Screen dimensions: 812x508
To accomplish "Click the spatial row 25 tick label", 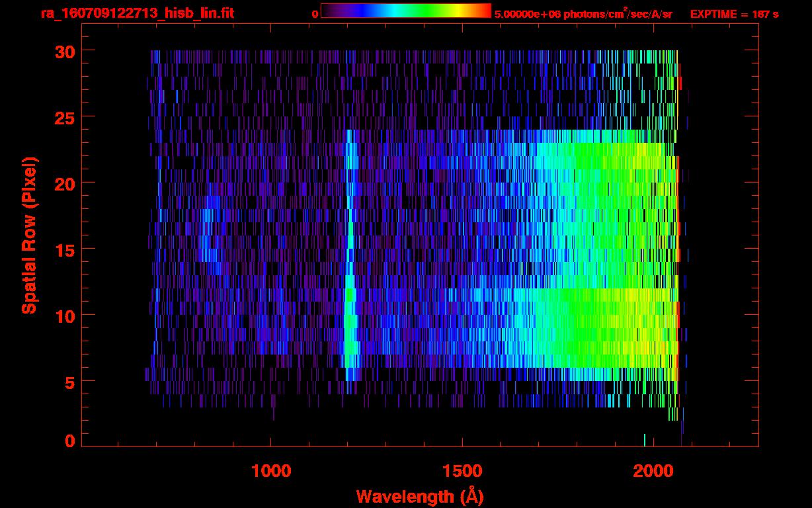I will [63, 117].
